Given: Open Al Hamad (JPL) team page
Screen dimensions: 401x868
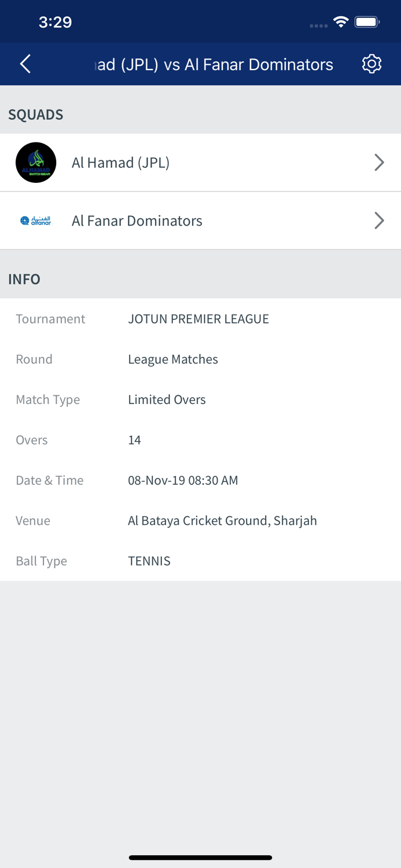Looking at the screenshot, I should [120, 163].
